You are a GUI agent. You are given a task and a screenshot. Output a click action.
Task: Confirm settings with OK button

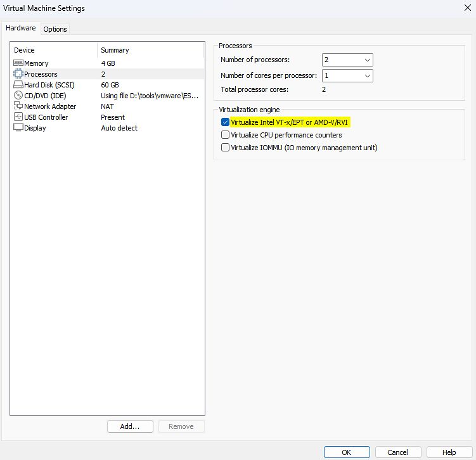(x=347, y=452)
